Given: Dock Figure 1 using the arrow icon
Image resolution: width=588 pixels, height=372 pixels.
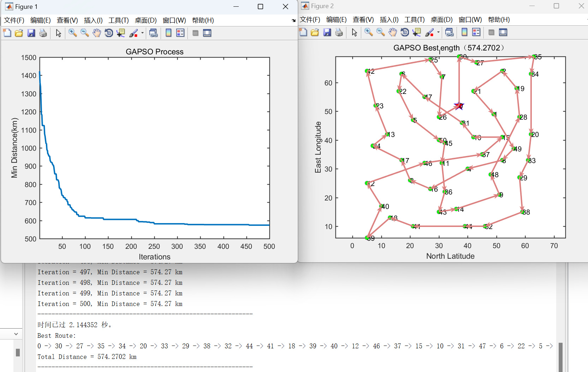Looking at the screenshot, I should point(293,21).
